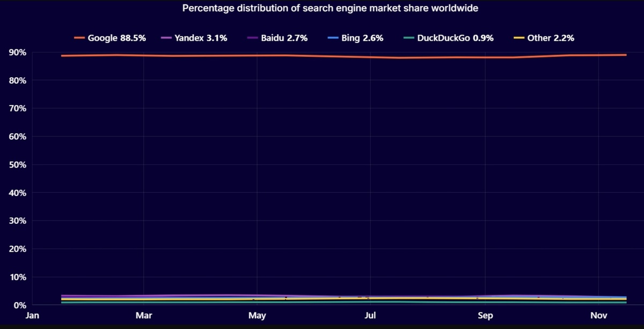Click the 0% y-axis label
This screenshot has height=329, width=644.
(x=19, y=305)
